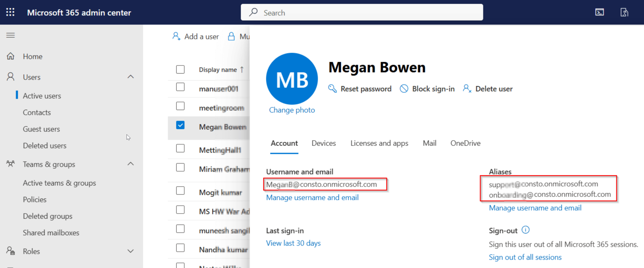Go to Home in navigation

33,56
